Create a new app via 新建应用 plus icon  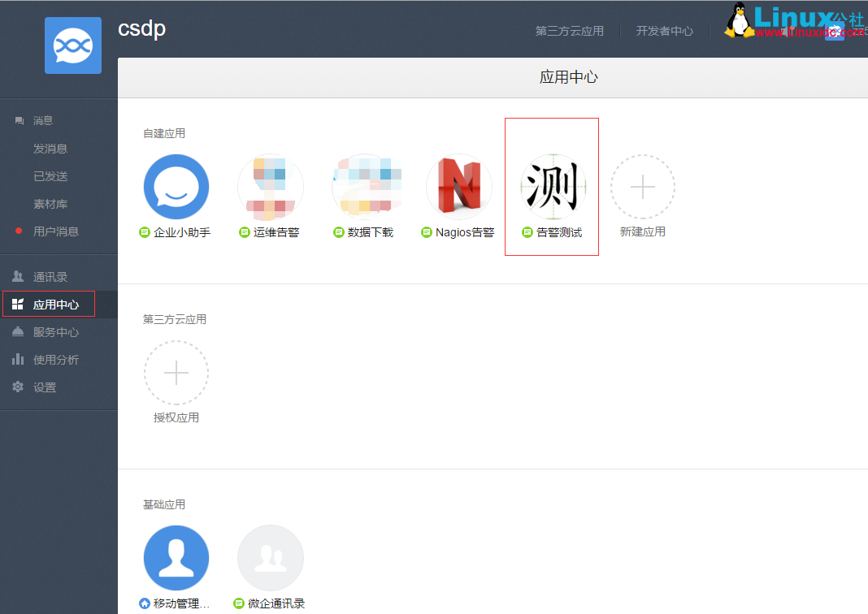point(643,186)
